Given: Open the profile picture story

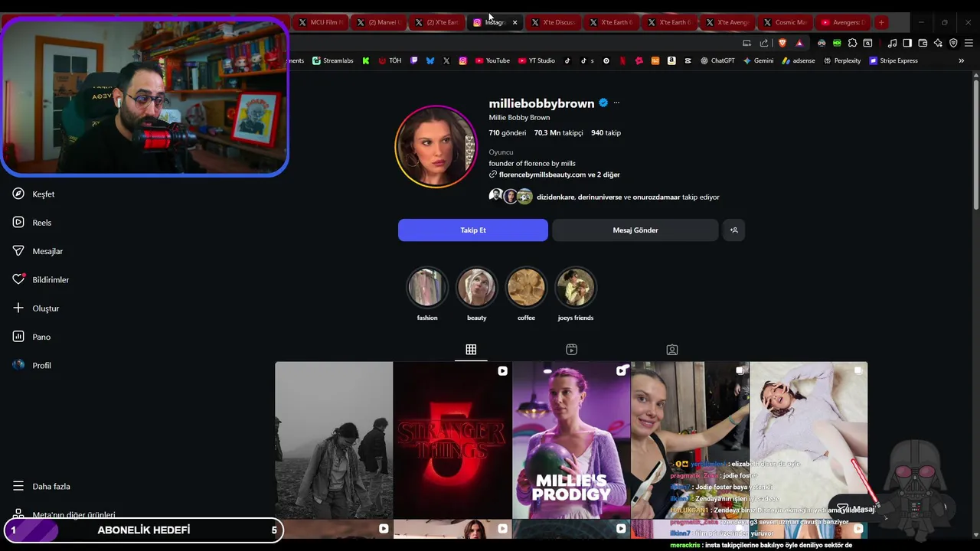Looking at the screenshot, I should pos(436,146).
